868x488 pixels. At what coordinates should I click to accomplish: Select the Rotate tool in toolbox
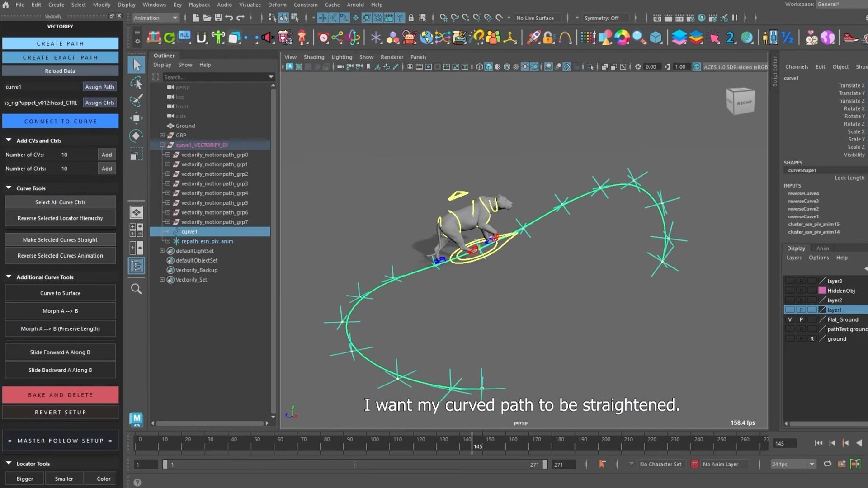click(x=136, y=136)
